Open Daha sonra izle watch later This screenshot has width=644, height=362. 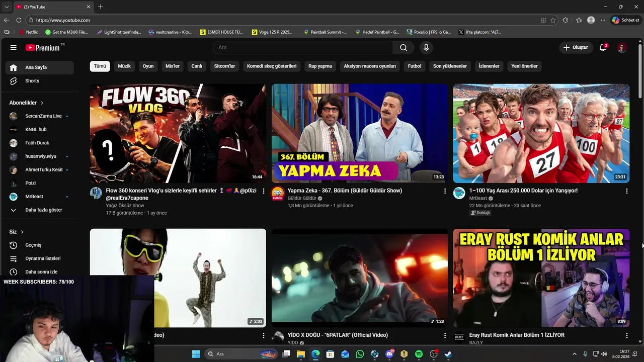point(40,272)
